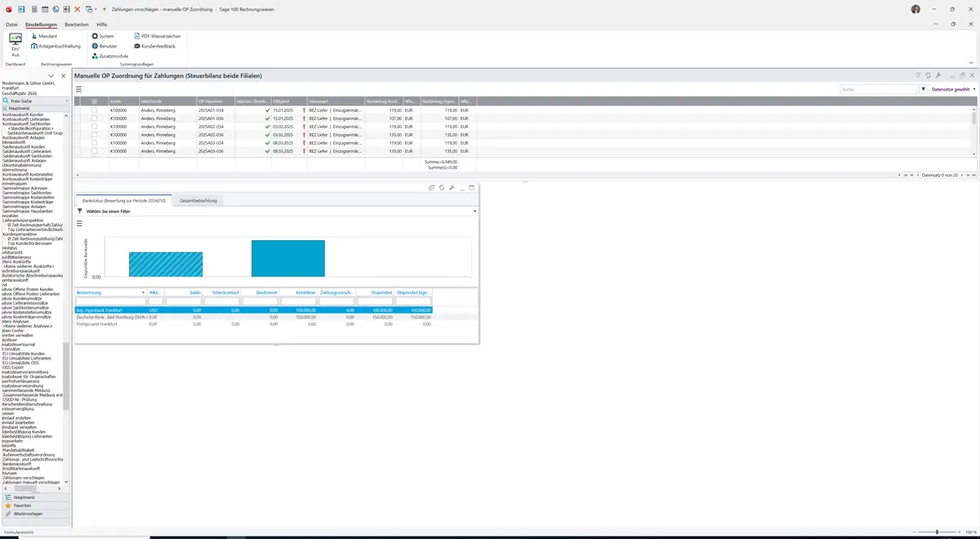Select 'Kontoauskunft Kunden' in navigation tree
Viewport: 980px width, 539px height.
click(23, 114)
